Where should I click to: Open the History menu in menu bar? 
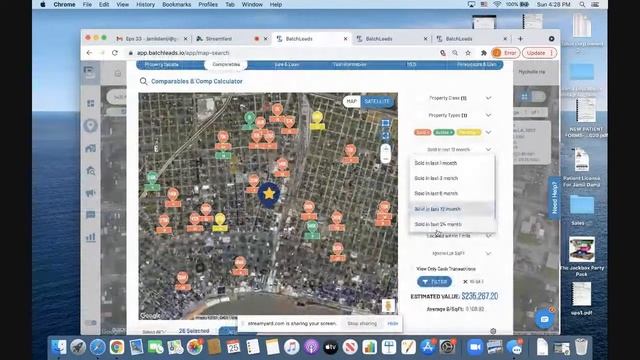pyautogui.click(x=145, y=4)
